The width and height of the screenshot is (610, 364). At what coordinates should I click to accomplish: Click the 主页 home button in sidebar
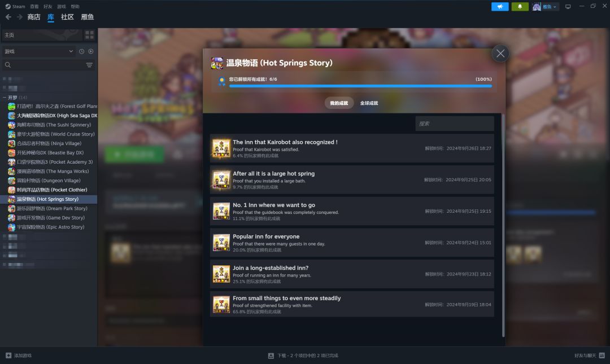(x=42, y=35)
